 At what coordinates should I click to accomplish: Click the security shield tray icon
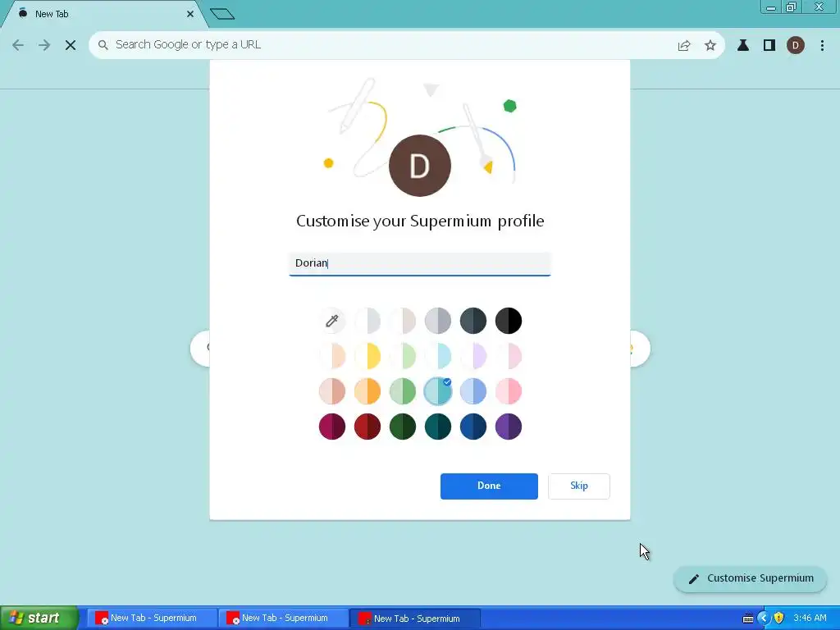(x=779, y=619)
